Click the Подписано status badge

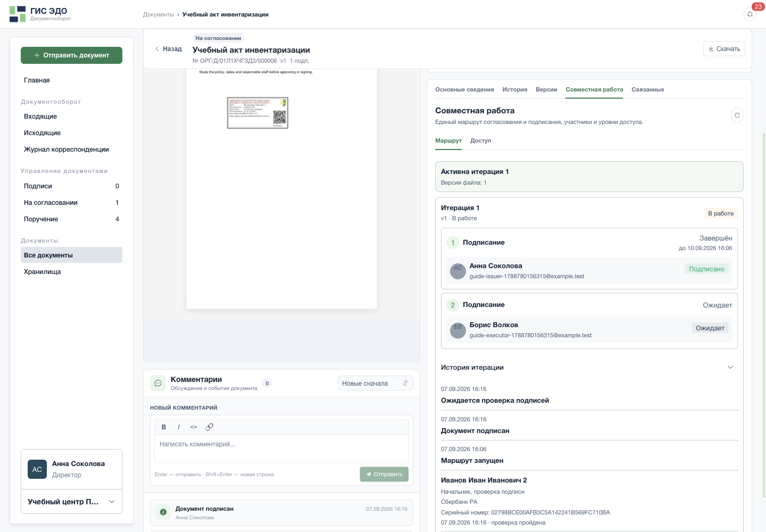coord(706,269)
